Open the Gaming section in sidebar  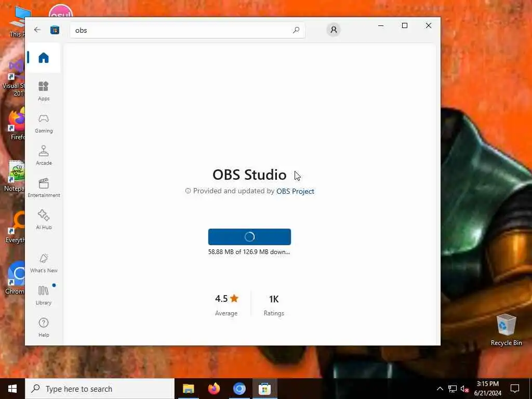click(44, 124)
